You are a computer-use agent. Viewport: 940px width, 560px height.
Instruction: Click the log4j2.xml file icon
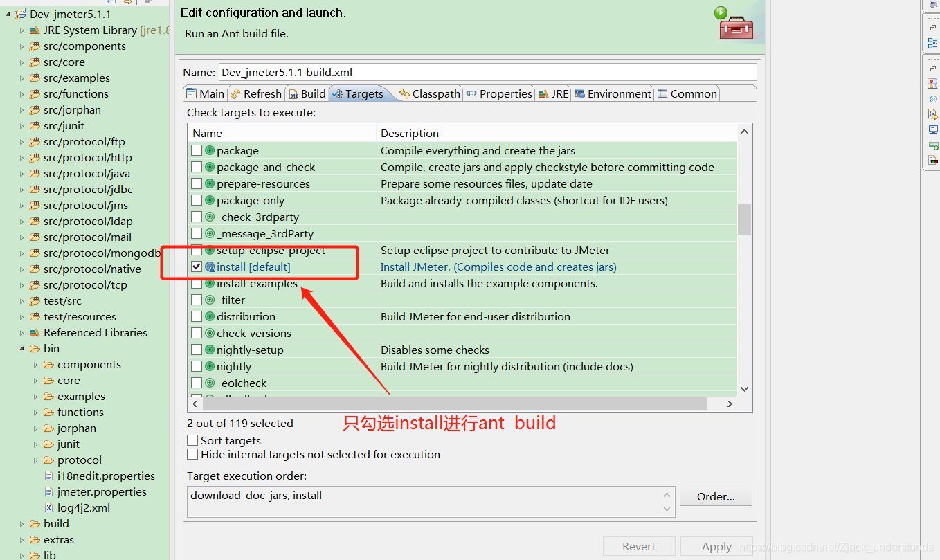(48, 508)
